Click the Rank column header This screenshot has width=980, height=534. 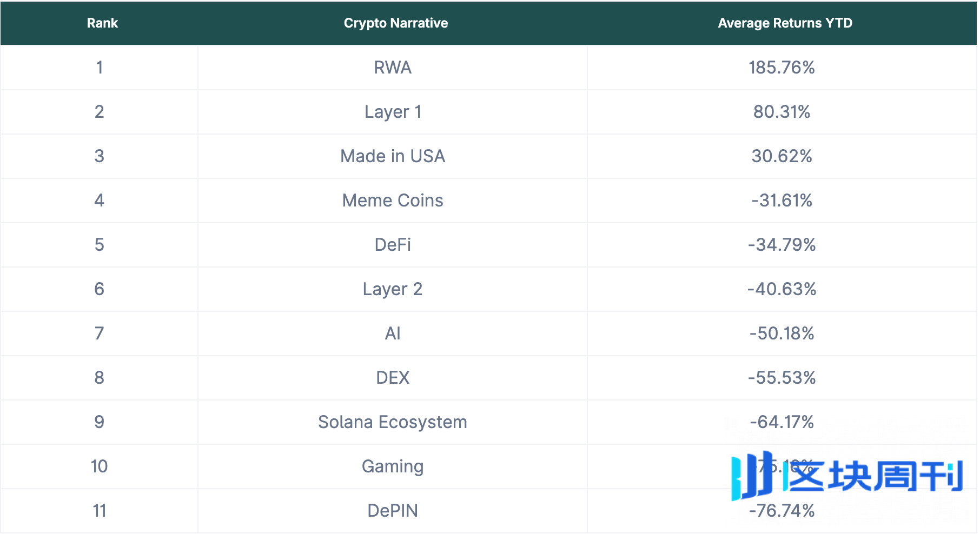coord(102,23)
